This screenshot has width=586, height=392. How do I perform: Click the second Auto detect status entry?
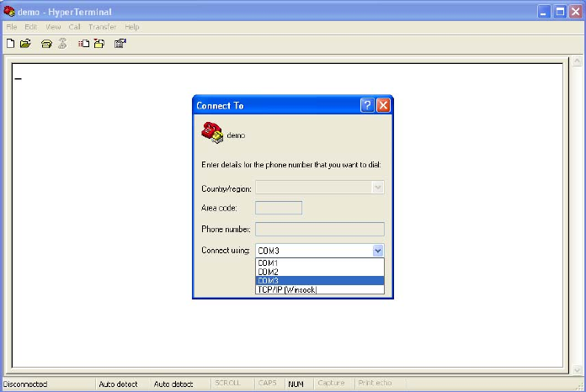[x=173, y=384]
